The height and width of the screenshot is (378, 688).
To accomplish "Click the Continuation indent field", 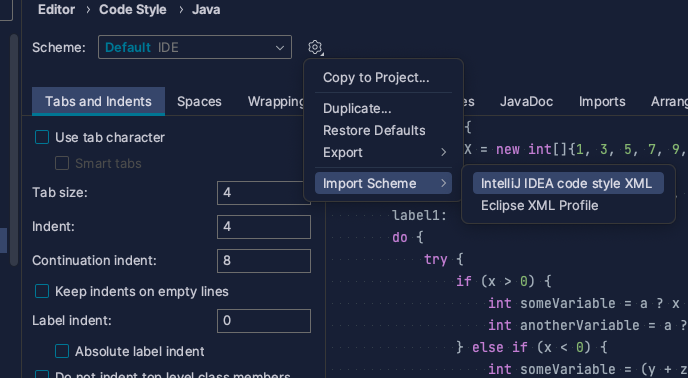I will [264, 261].
